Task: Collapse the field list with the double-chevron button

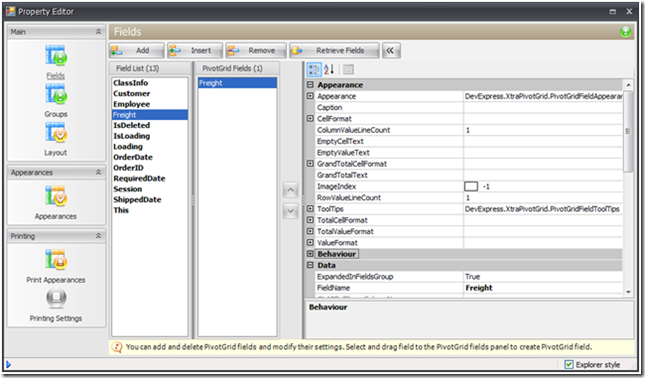Action: (x=390, y=51)
